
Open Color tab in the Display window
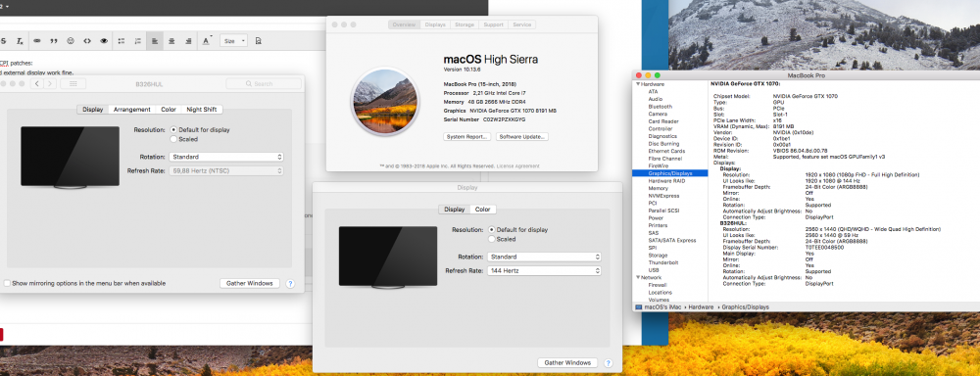pyautogui.click(x=482, y=210)
